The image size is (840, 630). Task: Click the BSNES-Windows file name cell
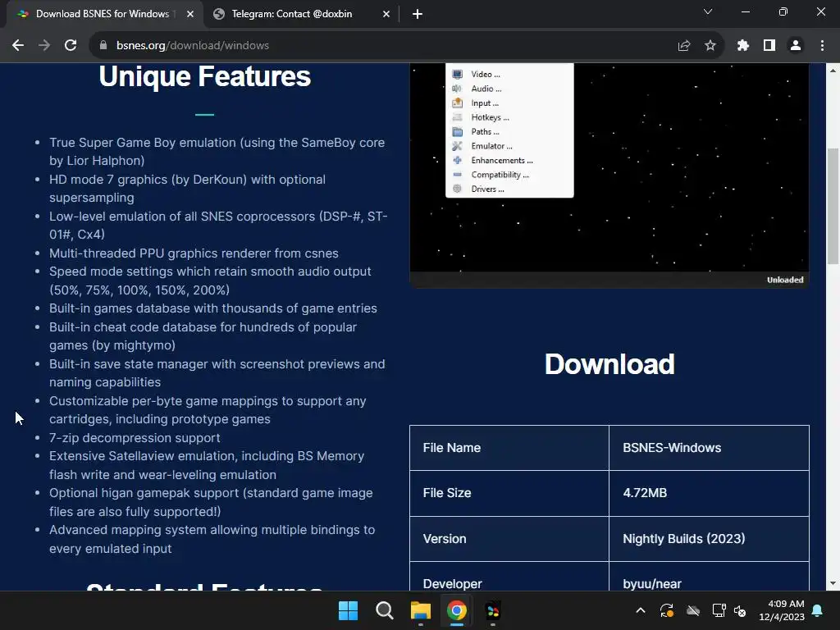point(709,448)
